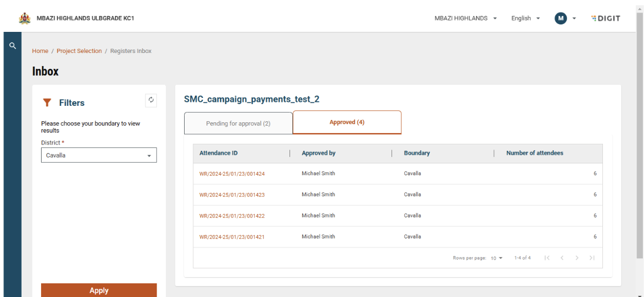This screenshot has height=297, width=644.
Task: Open the MBAZI HIGHLANDS city dropdown
Action: 466,18
